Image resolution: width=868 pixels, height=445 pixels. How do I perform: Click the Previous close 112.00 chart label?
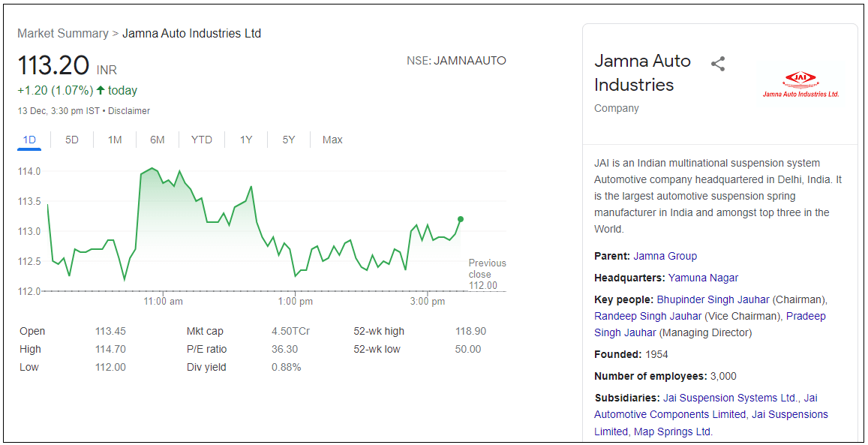tap(487, 275)
